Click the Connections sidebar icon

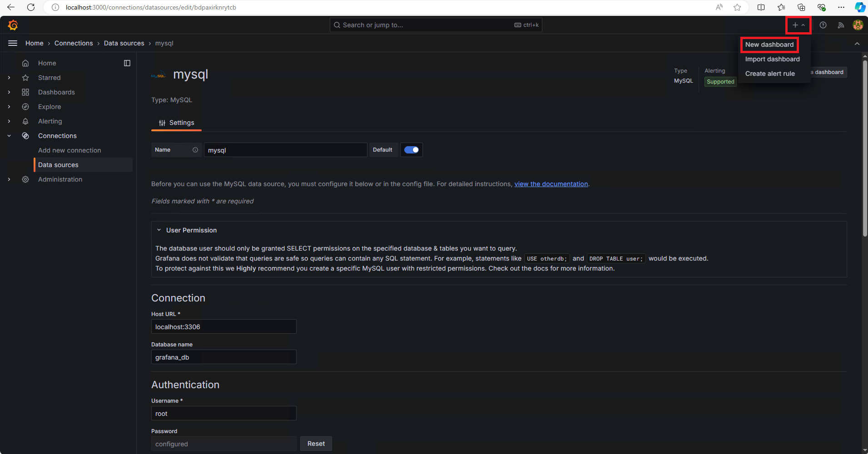point(25,136)
